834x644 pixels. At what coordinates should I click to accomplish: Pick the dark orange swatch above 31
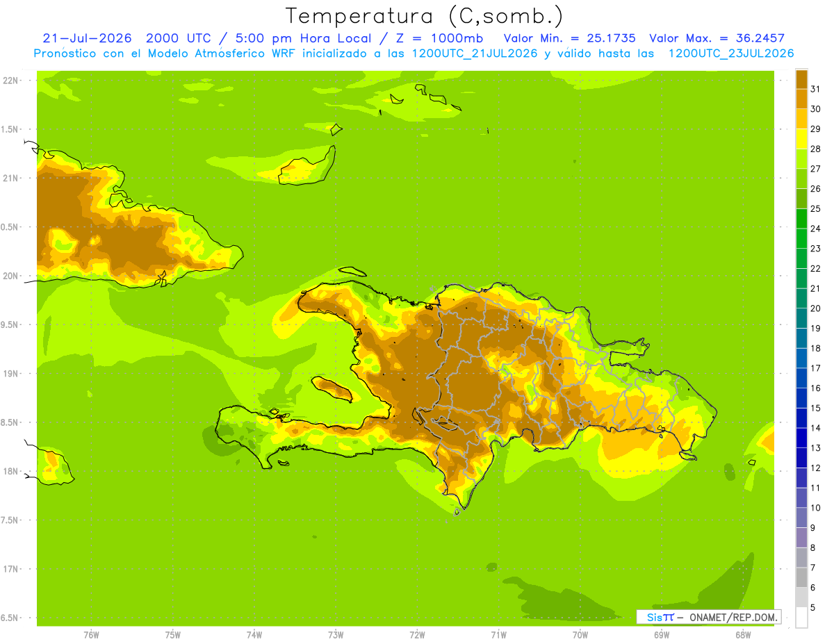coord(801,79)
